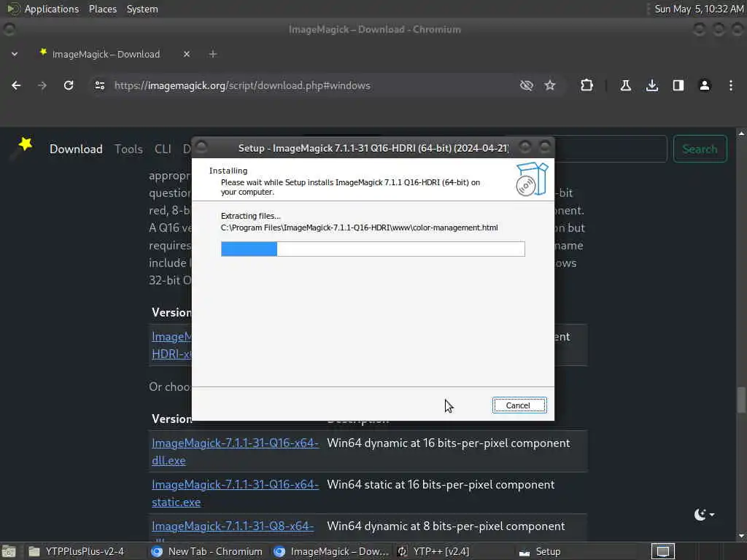Click scrollbar up arrow on page
This screenshot has height=560, width=747.
pos(741,134)
